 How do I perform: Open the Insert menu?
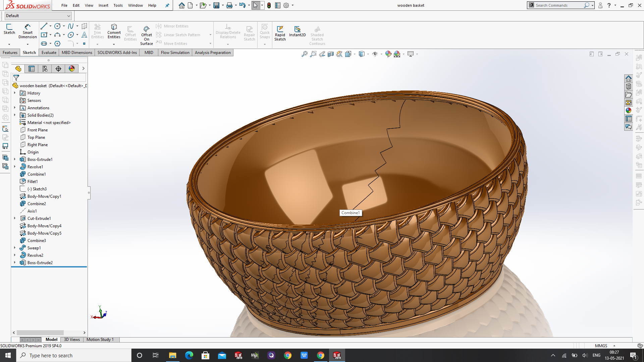103,5
